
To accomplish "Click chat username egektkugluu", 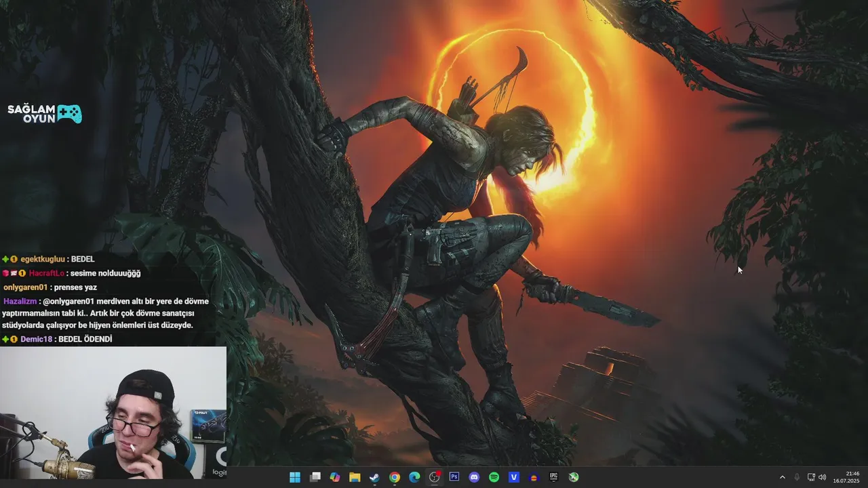I will (43, 259).
